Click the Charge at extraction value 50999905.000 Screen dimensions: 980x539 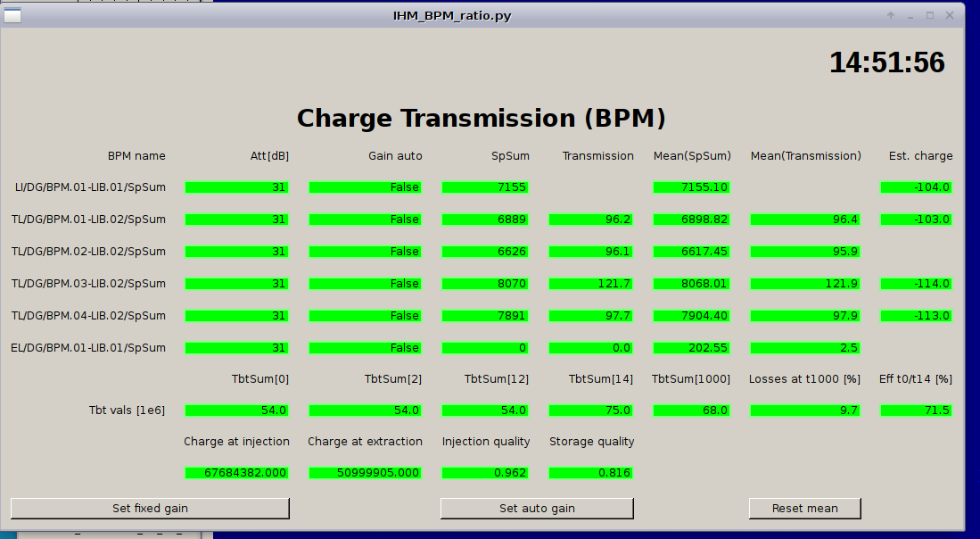point(365,473)
